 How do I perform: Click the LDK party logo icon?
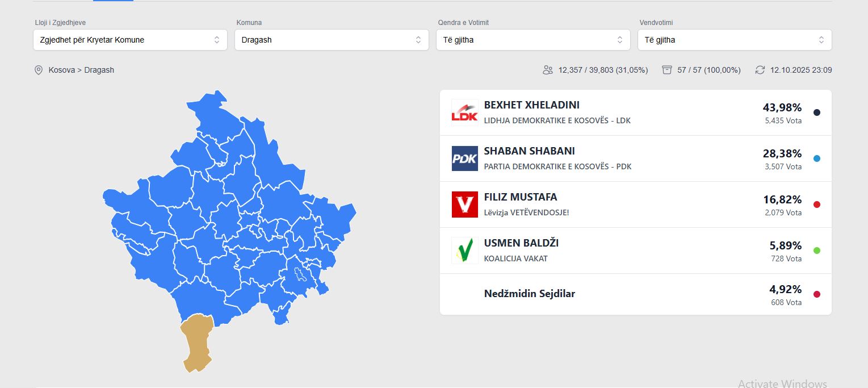(x=464, y=112)
